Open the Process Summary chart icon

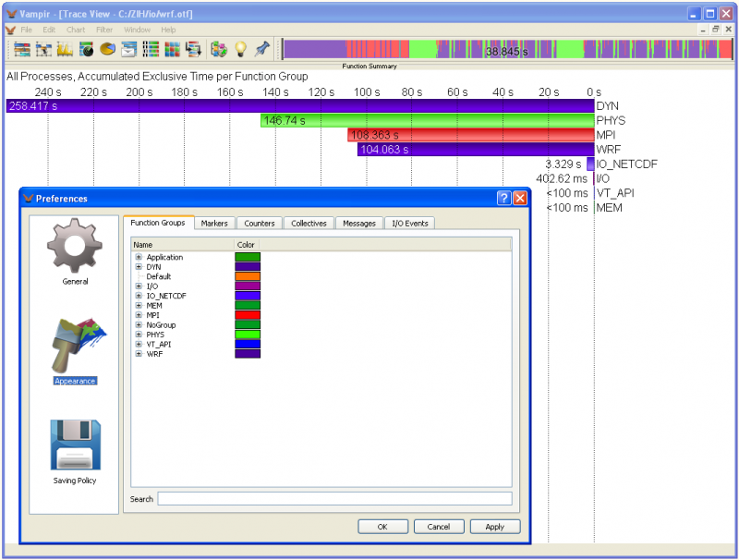click(151, 50)
